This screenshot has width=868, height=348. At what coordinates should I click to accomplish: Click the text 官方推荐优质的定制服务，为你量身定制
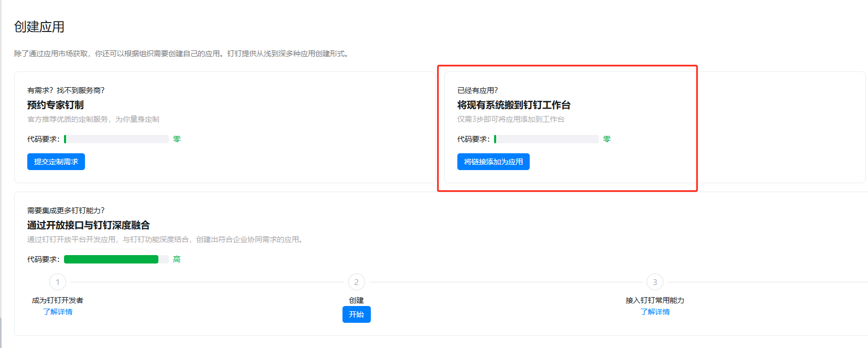93,119
